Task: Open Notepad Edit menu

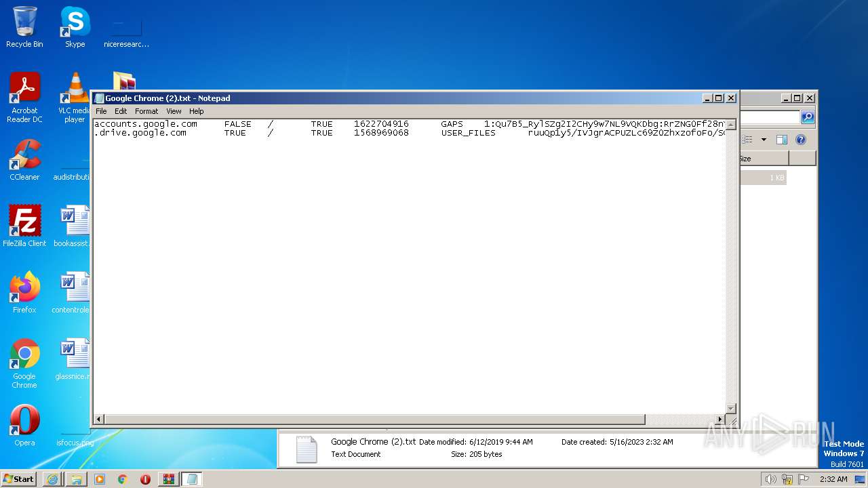Action: [121, 111]
